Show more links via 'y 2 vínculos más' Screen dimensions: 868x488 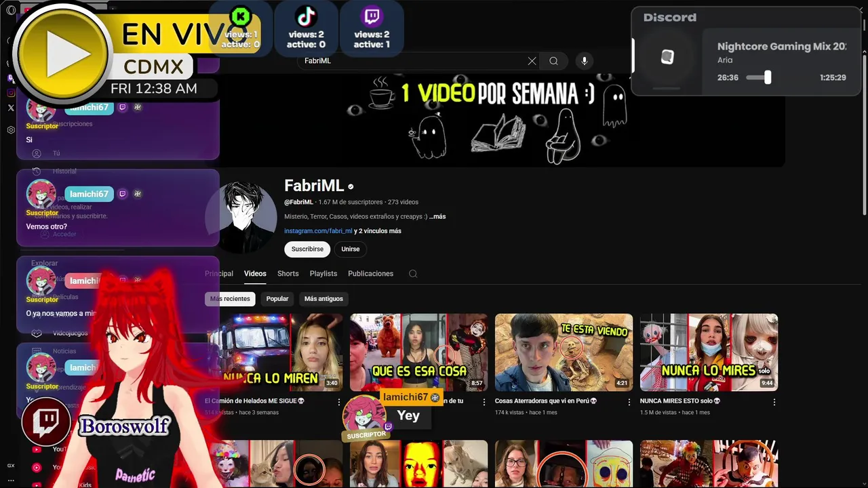(x=378, y=231)
